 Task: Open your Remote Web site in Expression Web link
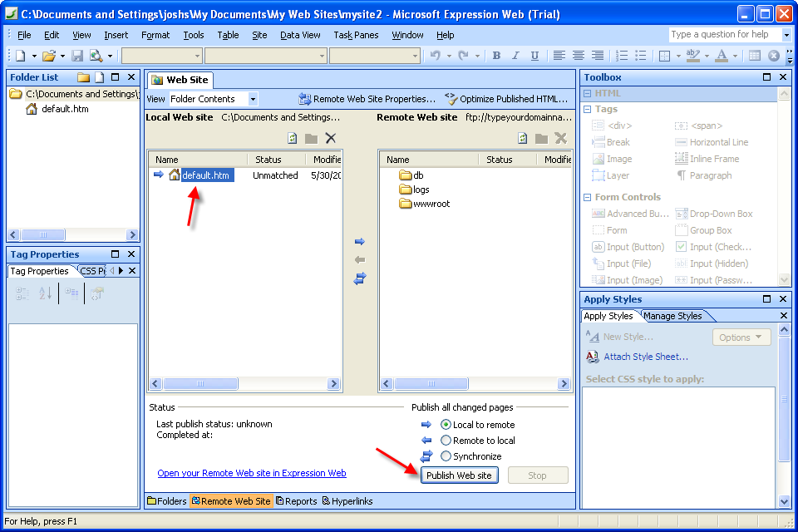[x=252, y=474]
